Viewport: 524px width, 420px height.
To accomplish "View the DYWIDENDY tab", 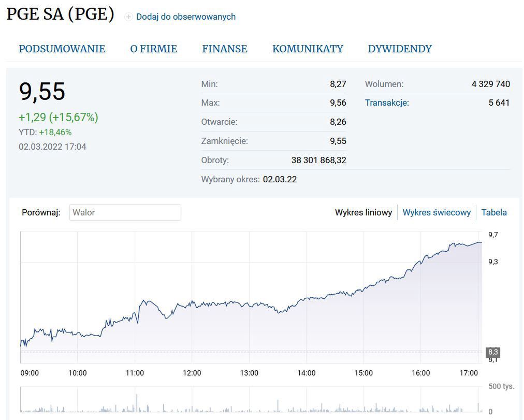I will click(400, 49).
